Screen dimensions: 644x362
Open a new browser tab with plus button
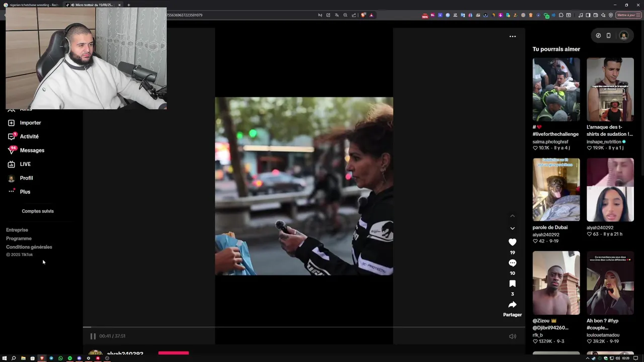[128, 5]
